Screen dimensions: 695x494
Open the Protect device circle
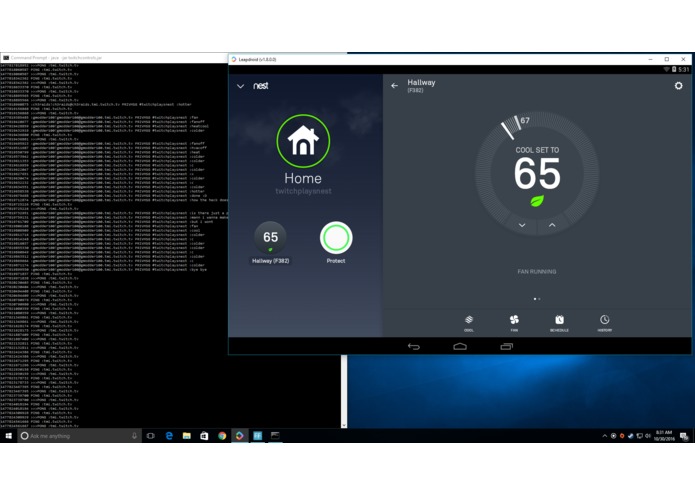tap(336, 237)
